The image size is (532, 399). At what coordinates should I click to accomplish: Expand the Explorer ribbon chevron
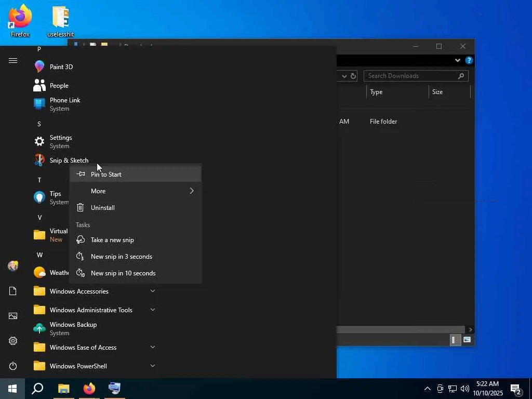[x=458, y=60]
